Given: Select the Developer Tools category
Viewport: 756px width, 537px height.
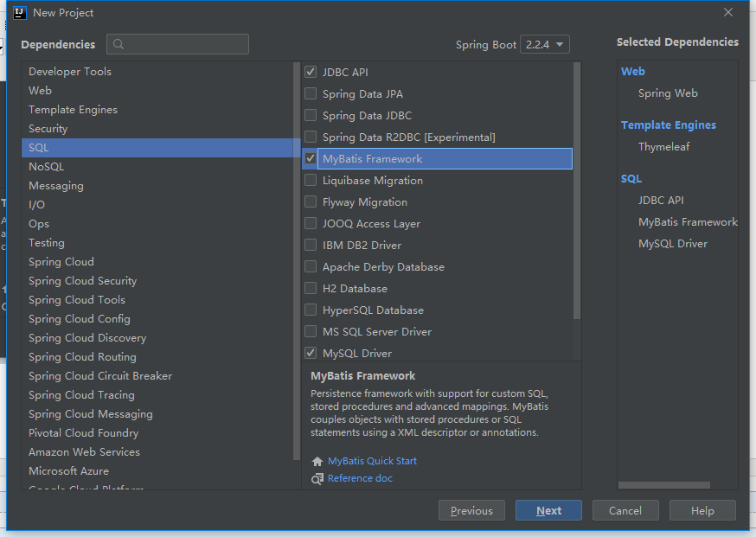Looking at the screenshot, I should coord(70,72).
